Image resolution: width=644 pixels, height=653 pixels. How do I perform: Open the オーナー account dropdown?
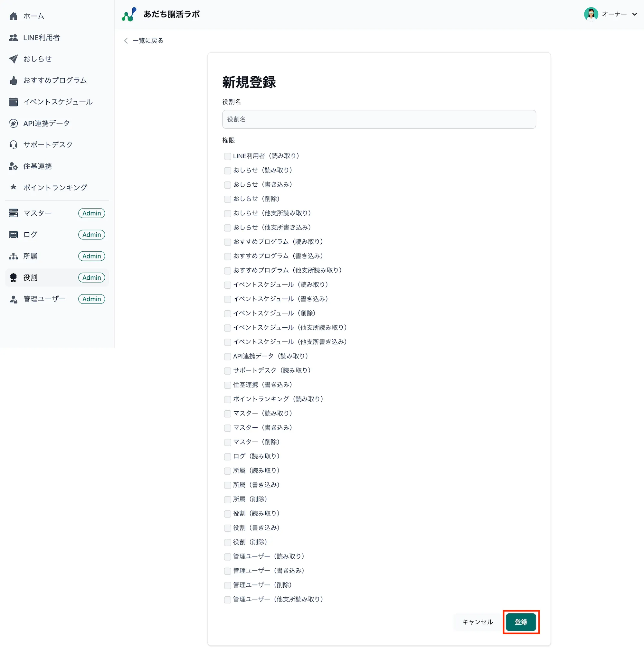(616, 14)
